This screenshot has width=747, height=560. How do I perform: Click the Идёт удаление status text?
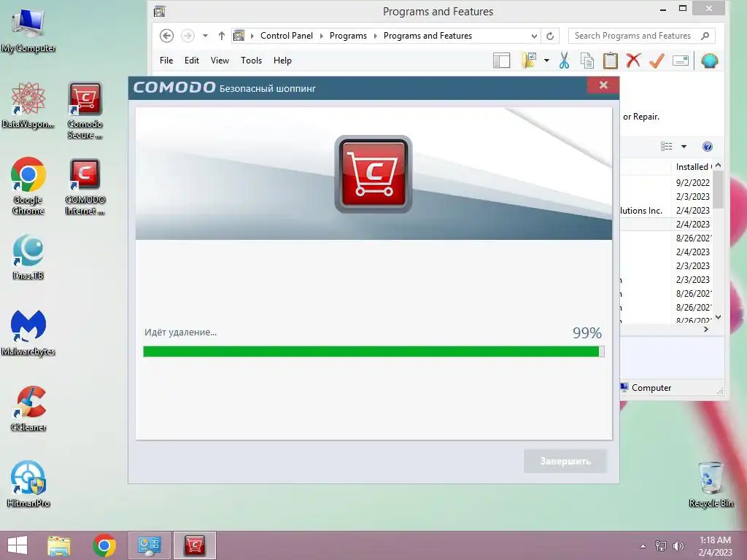181,332
